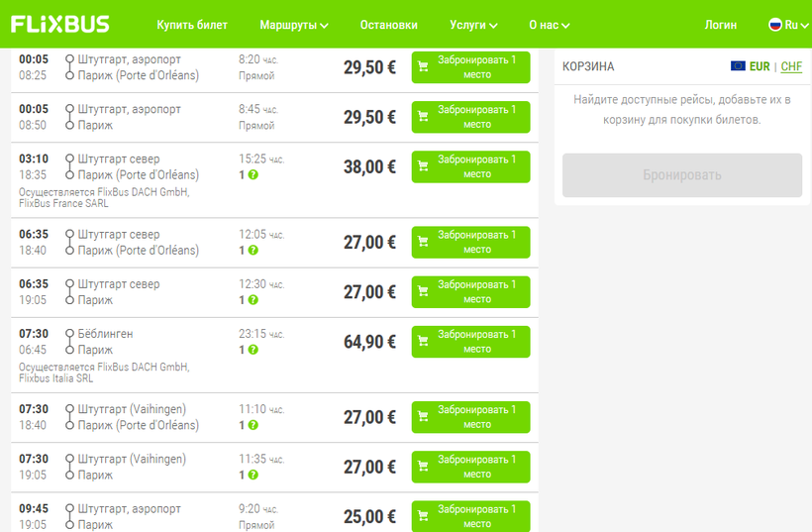Click the EU flag currency icon
The height and width of the screenshot is (532, 812).
point(738,66)
